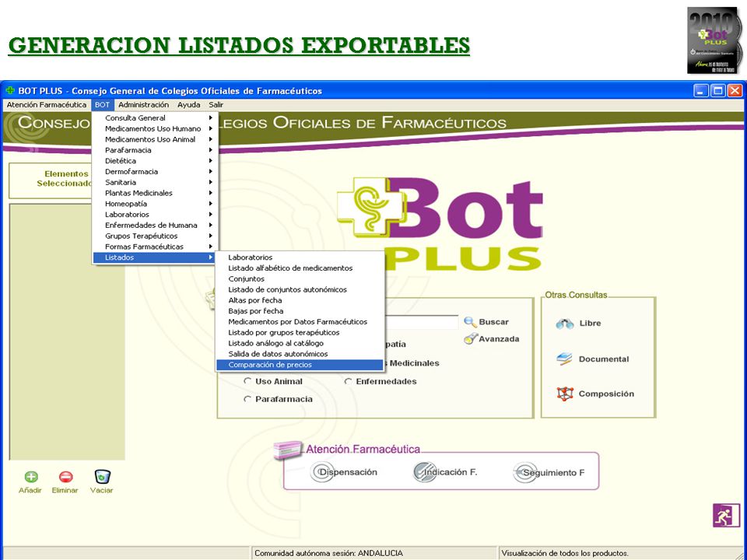747x560 pixels.
Task: Open the Administración menu
Action: pos(143,105)
